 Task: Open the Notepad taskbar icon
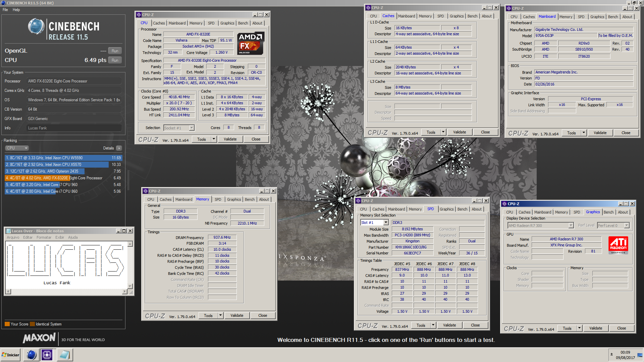tap(64, 355)
